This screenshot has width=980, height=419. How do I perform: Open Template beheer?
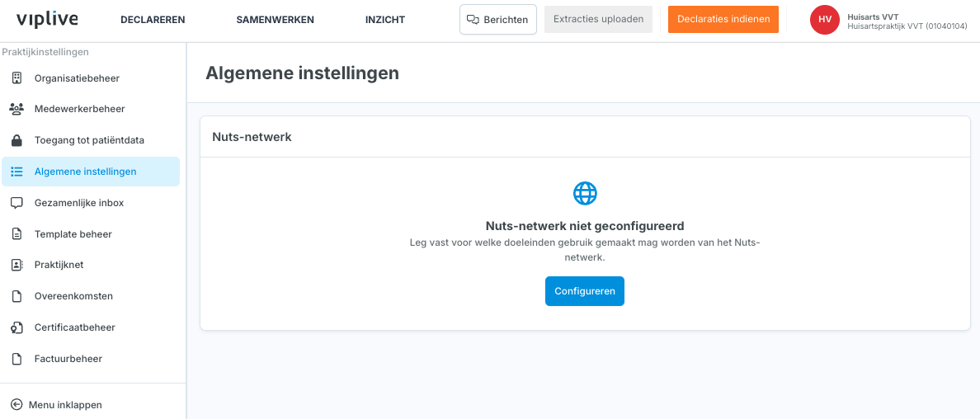pyautogui.click(x=91, y=234)
